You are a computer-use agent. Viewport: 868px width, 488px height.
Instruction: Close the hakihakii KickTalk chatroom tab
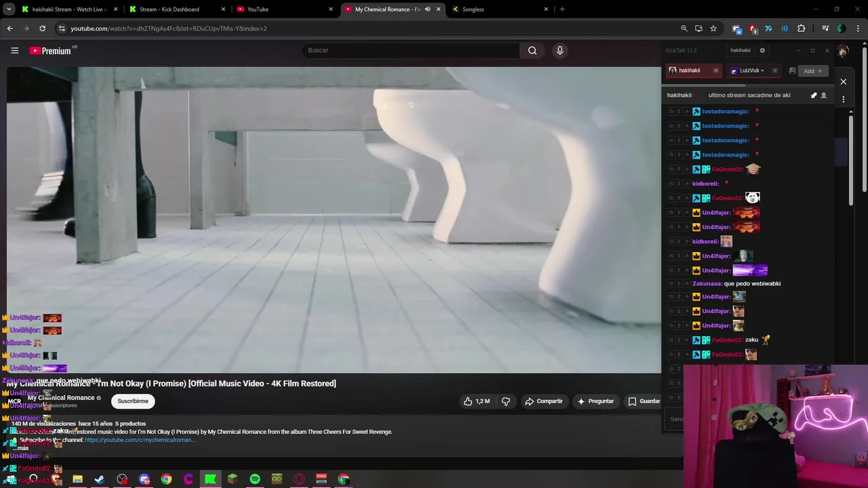click(715, 70)
